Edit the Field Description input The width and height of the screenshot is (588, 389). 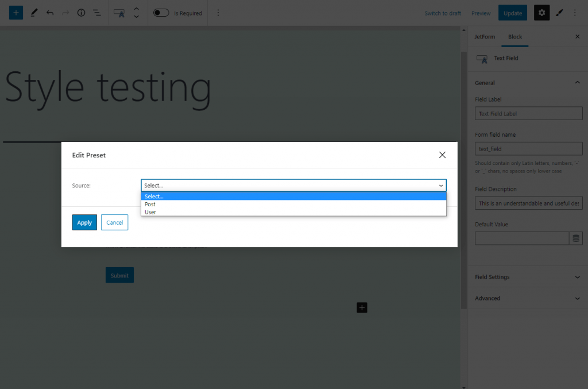click(x=528, y=203)
